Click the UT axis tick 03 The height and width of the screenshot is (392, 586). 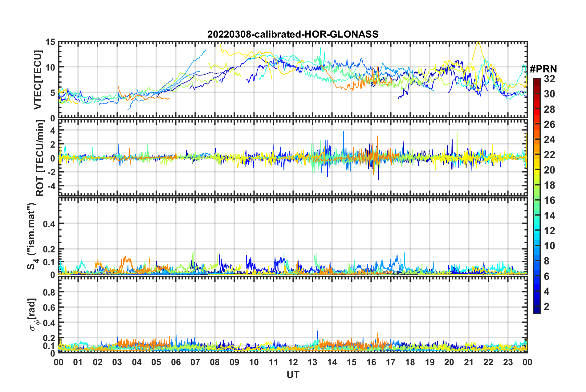click(117, 362)
